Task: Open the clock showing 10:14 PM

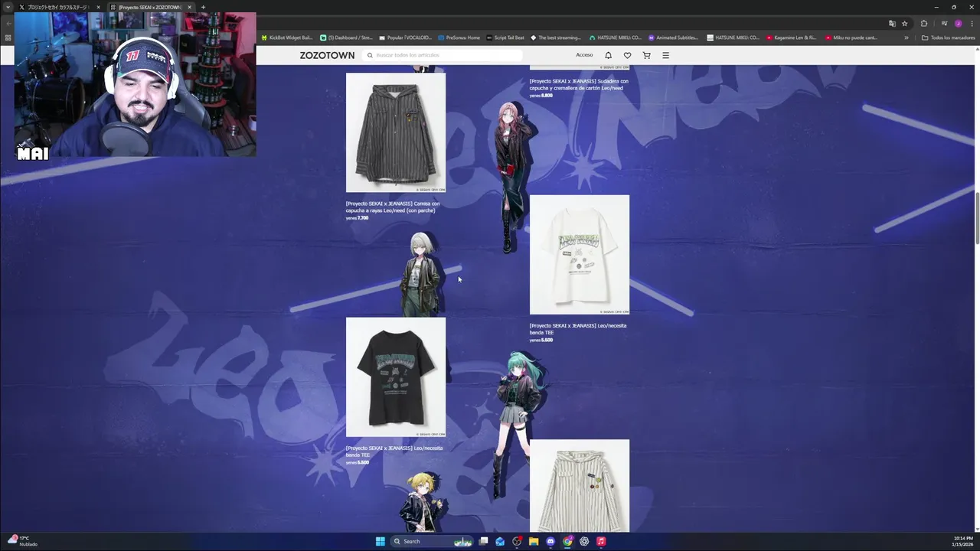Action: (963, 541)
